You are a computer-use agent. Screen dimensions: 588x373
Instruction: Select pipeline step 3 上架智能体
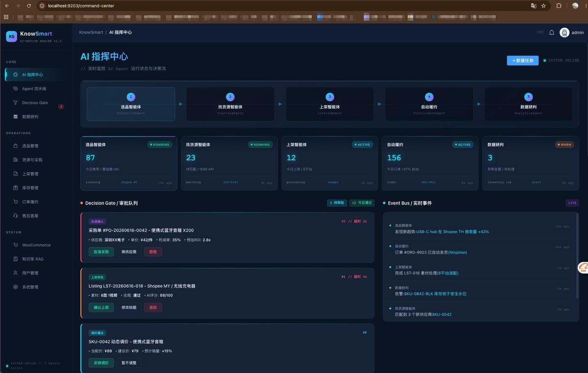tap(330, 104)
